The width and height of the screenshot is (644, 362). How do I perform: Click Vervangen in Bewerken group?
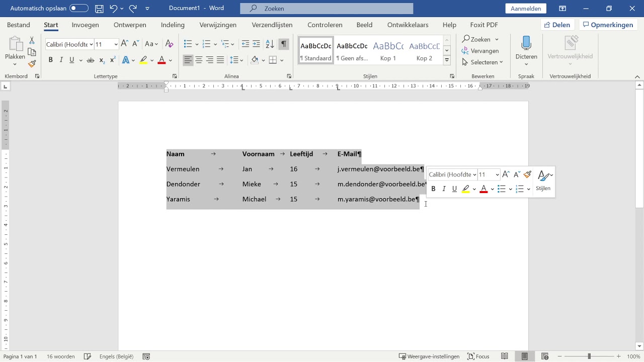point(480,51)
